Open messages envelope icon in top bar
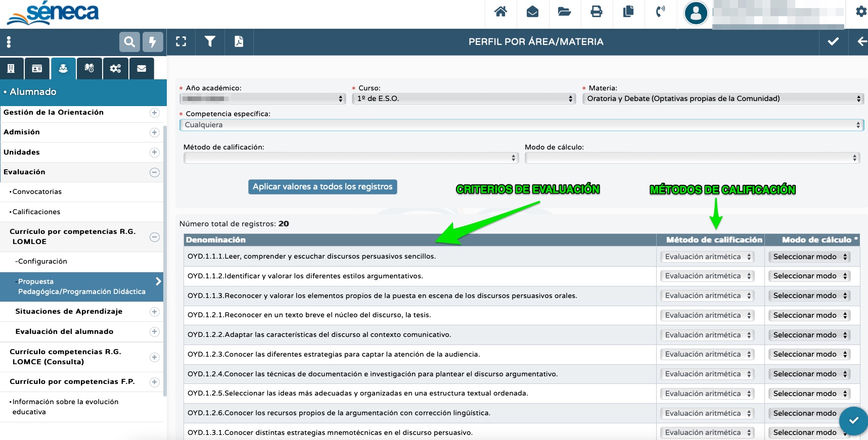 pos(532,12)
